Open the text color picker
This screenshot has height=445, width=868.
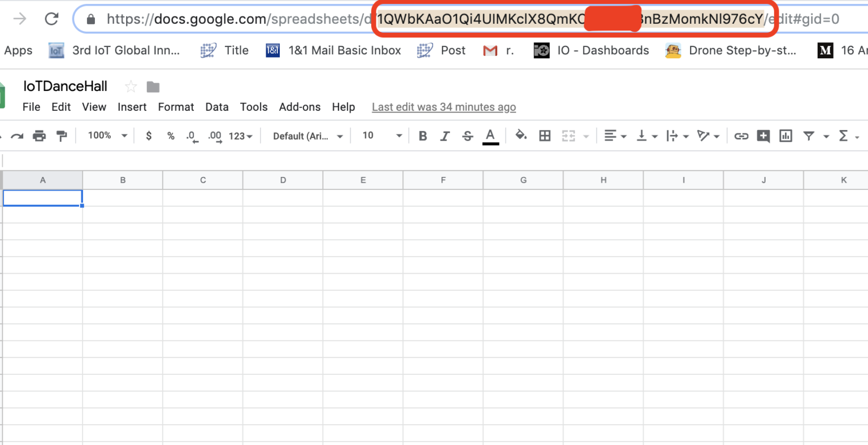coord(491,136)
